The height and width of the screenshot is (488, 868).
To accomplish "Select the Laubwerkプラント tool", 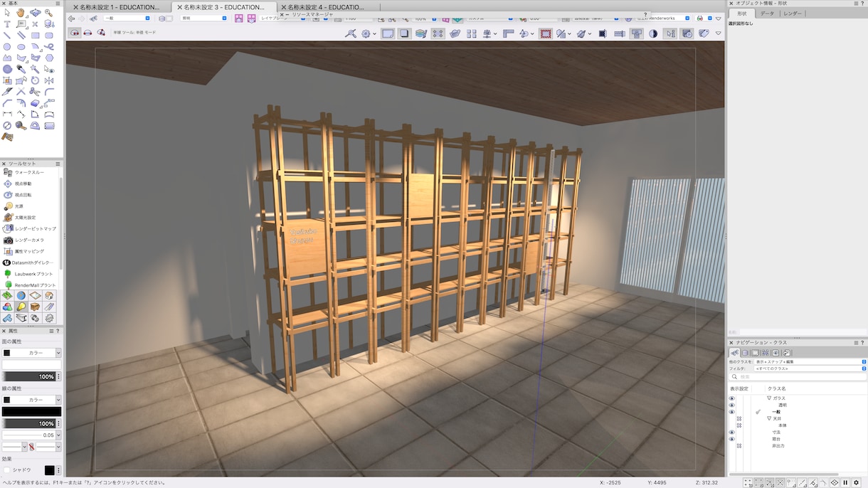I will 30,274.
